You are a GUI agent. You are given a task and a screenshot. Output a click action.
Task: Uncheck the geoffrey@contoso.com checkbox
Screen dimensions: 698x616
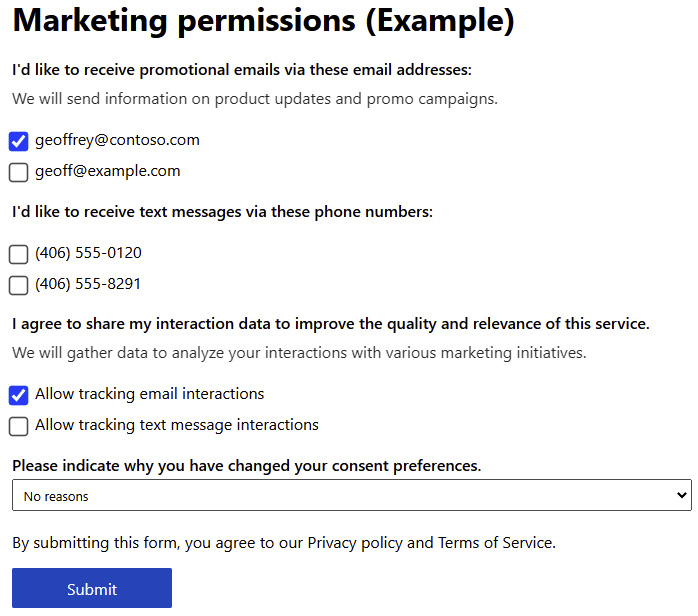[x=18, y=142]
